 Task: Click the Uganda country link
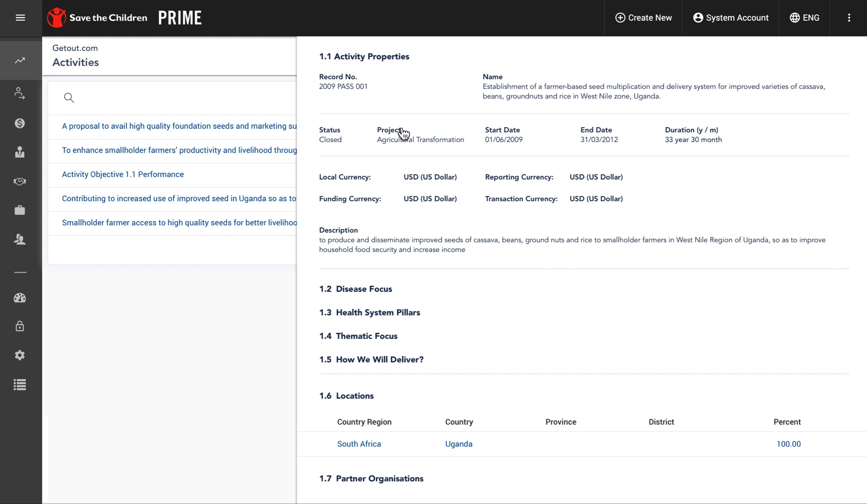click(x=459, y=444)
